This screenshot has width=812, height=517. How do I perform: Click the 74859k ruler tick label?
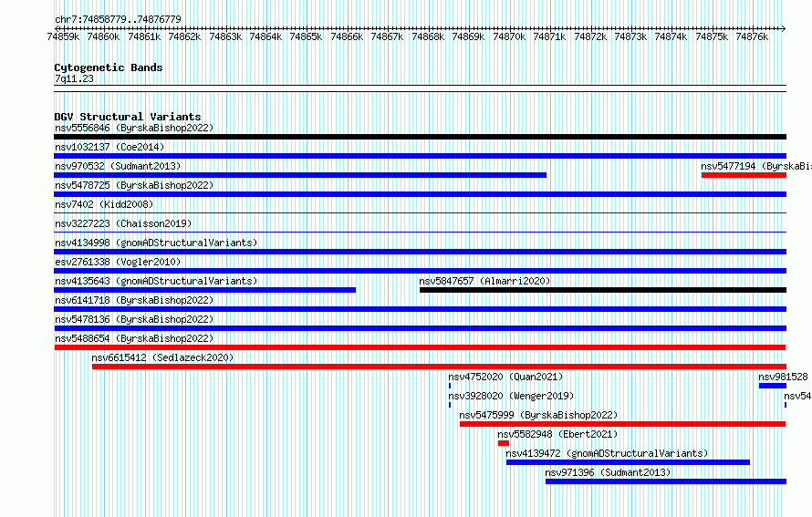[x=63, y=36]
